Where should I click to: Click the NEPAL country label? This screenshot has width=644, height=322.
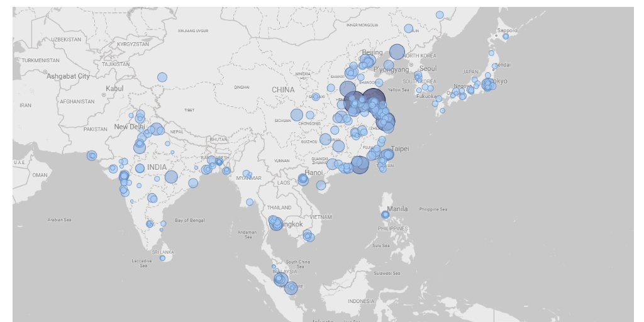[x=177, y=132]
